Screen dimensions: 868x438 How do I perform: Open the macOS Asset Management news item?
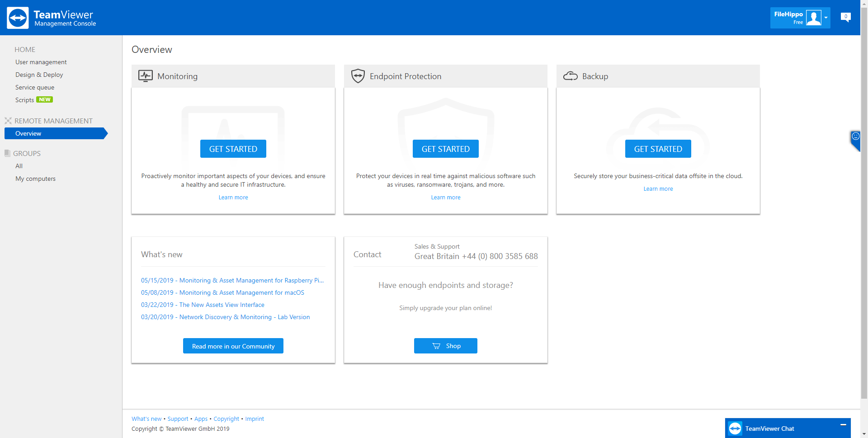coord(222,292)
